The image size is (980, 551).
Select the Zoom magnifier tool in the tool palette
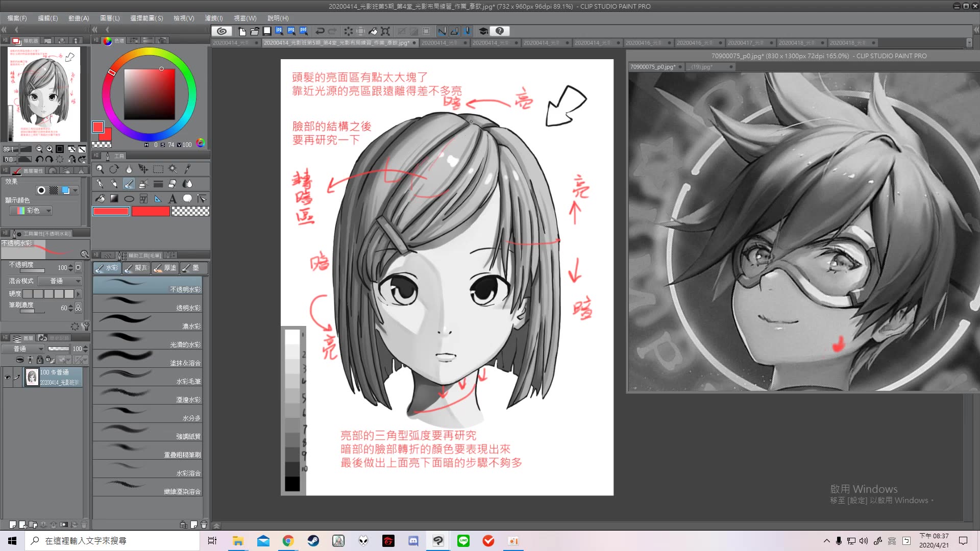point(100,169)
